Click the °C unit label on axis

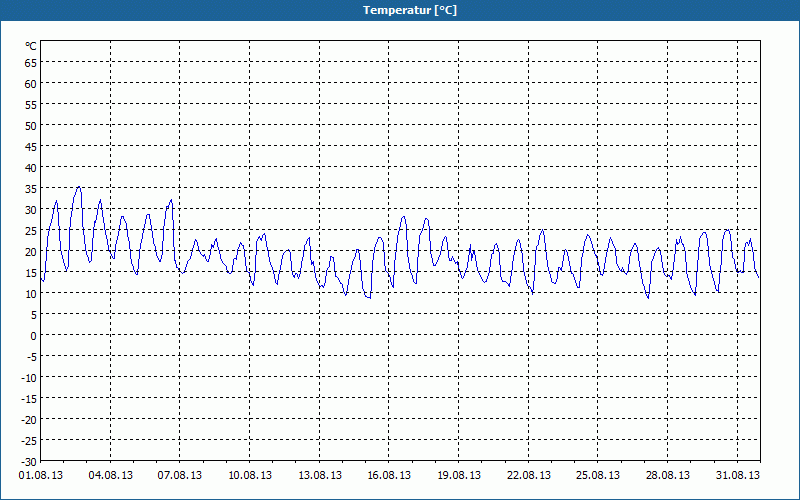click(31, 46)
